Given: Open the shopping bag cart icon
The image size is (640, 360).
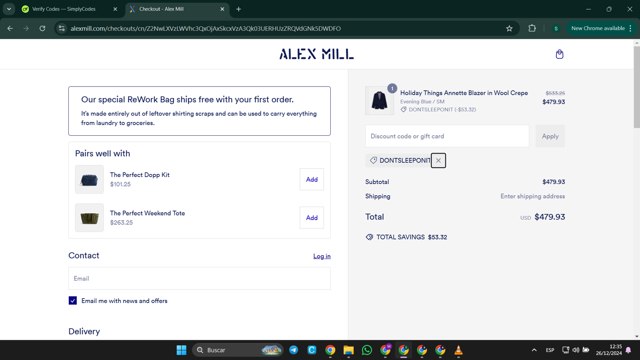Looking at the screenshot, I should pos(559,54).
